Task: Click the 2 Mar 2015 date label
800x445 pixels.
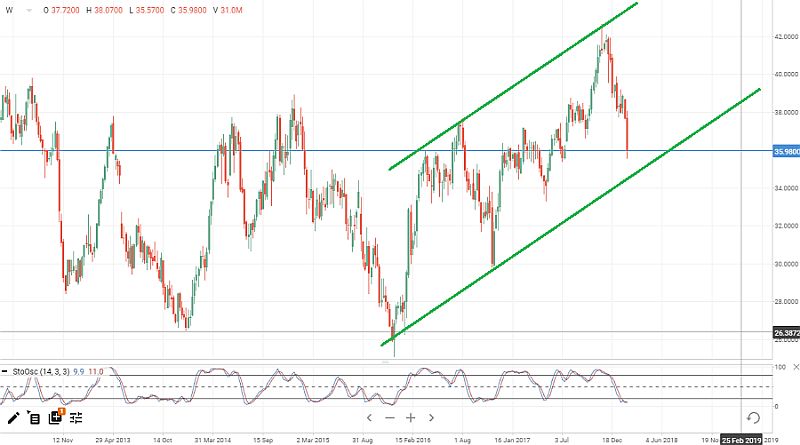Action: click(312, 440)
